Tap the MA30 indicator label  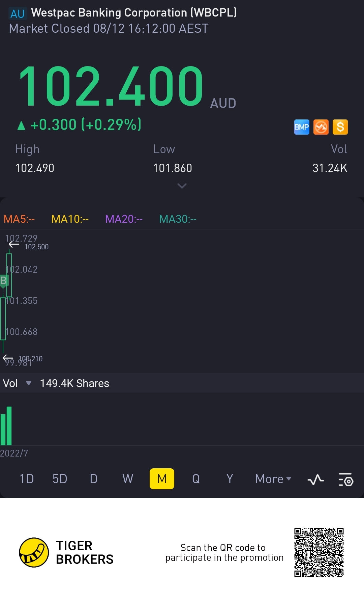click(178, 219)
